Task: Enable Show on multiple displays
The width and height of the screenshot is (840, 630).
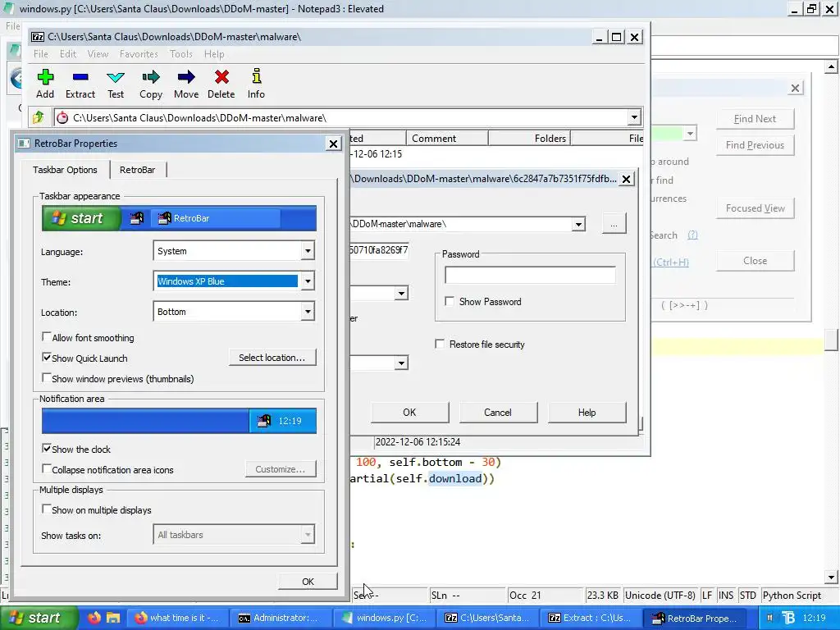Action: (47, 509)
